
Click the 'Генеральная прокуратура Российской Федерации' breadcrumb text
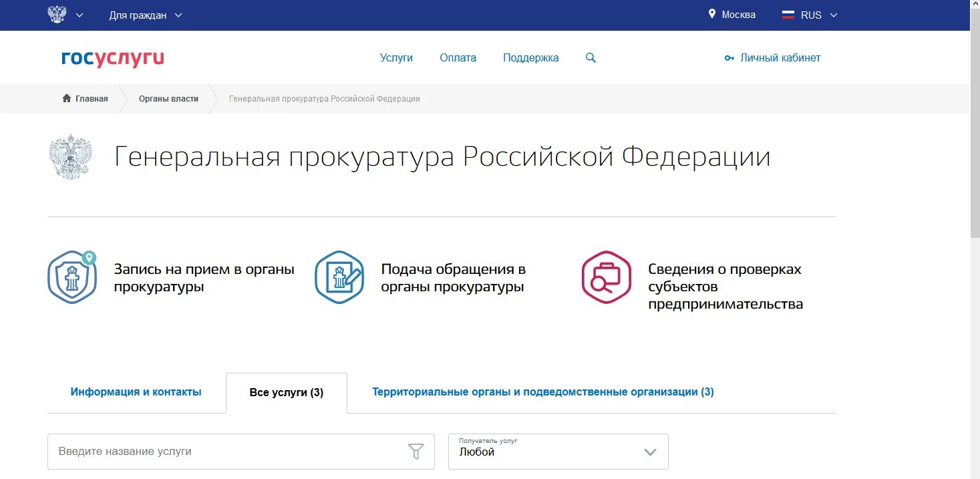pos(325,99)
